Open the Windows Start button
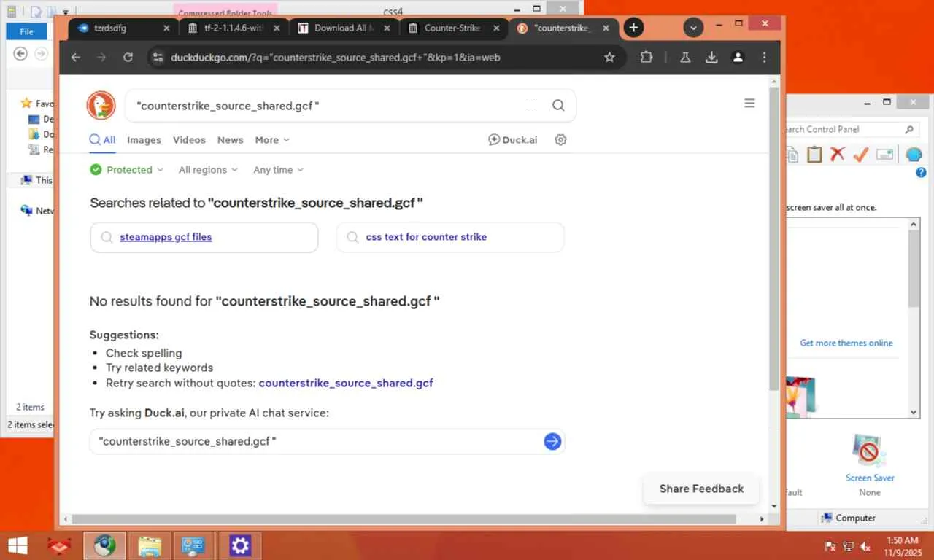Viewport: 934px width, 560px height. tap(18, 545)
